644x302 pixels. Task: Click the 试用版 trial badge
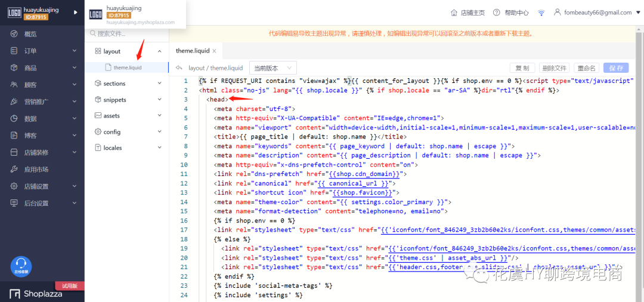(x=70, y=286)
